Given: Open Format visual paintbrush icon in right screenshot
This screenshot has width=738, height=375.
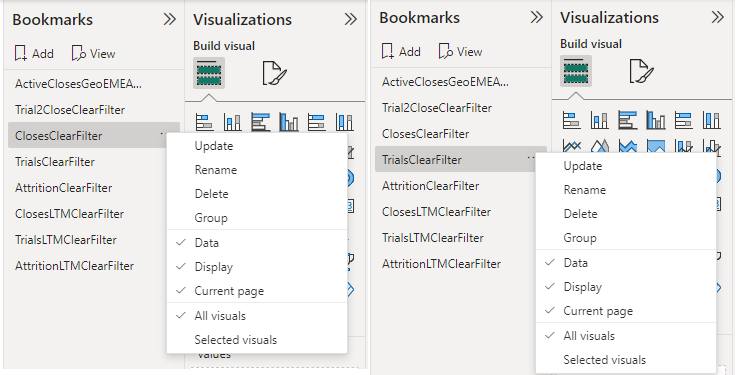Looking at the screenshot, I should pos(641,71).
